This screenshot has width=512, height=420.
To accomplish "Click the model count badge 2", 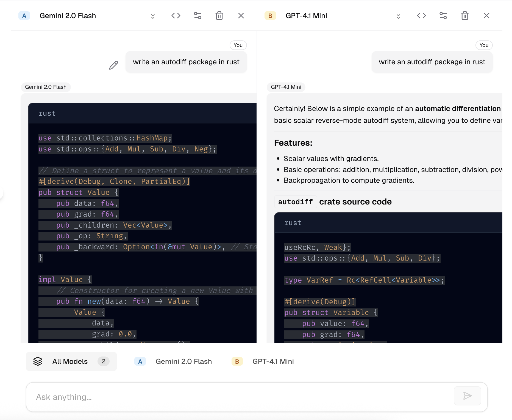I will pyautogui.click(x=104, y=361).
